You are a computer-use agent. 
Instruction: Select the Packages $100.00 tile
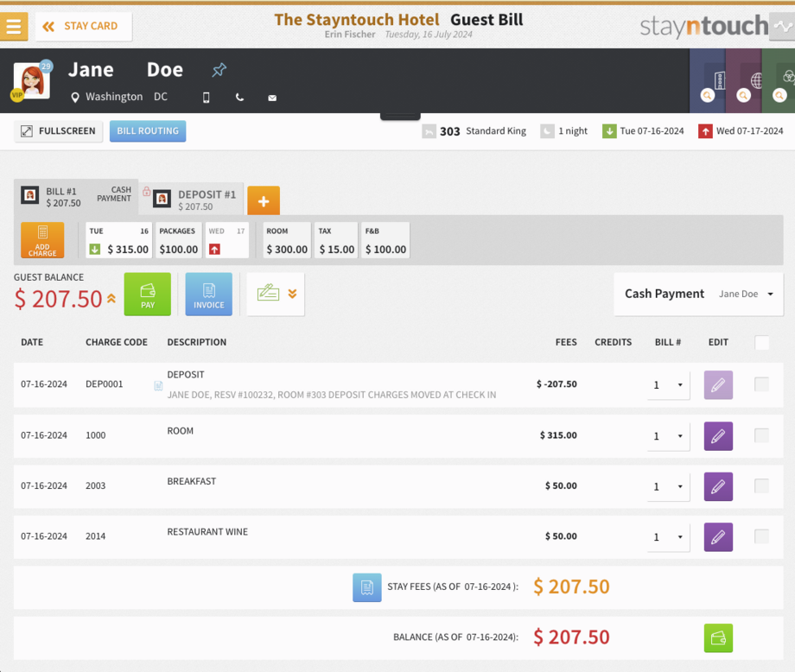click(179, 240)
